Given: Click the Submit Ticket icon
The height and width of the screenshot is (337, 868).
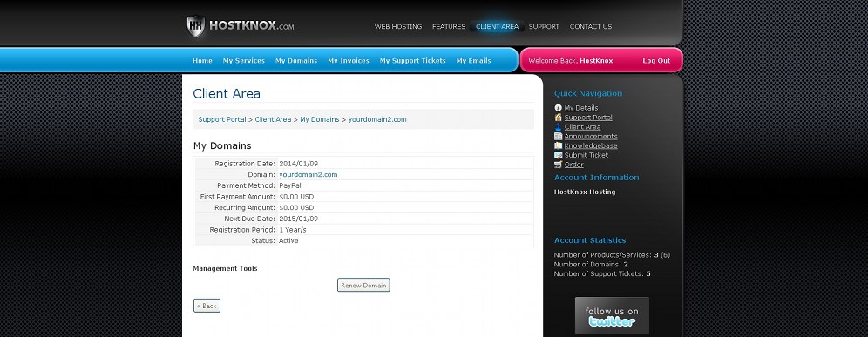Looking at the screenshot, I should [558, 155].
